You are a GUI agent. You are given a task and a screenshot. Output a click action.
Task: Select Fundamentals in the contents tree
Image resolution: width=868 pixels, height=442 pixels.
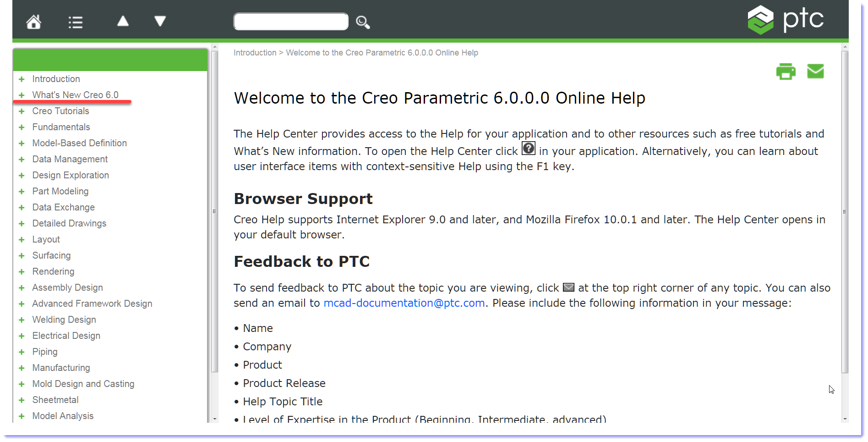[61, 127]
